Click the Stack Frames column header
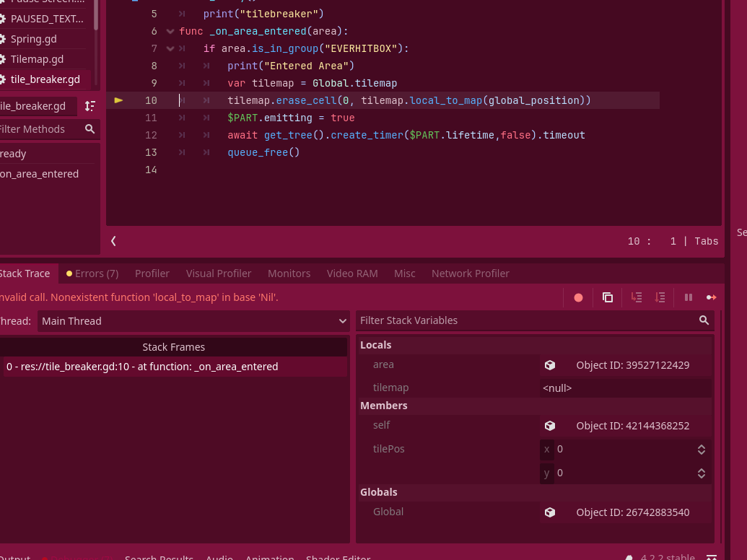The width and height of the screenshot is (747, 560). point(173,347)
